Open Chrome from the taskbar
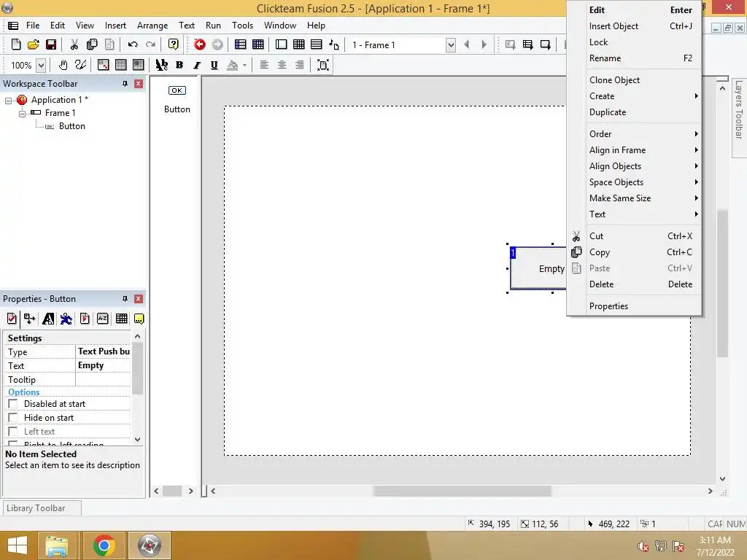 click(x=104, y=545)
